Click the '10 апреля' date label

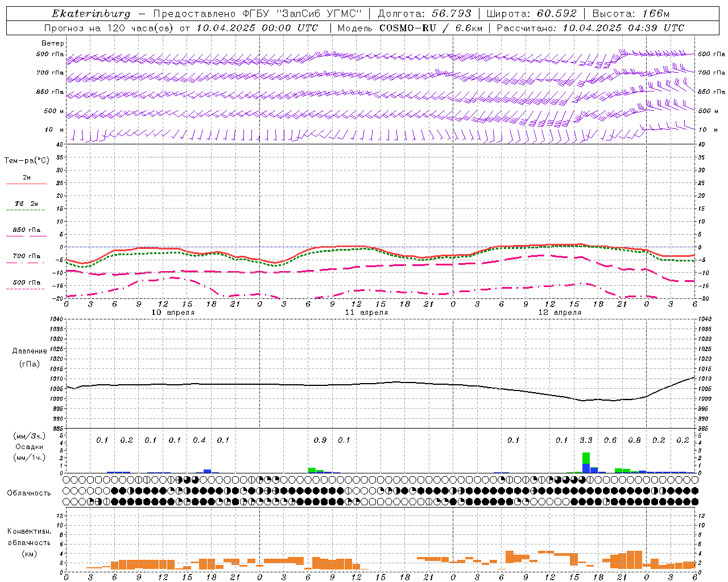pos(173,313)
